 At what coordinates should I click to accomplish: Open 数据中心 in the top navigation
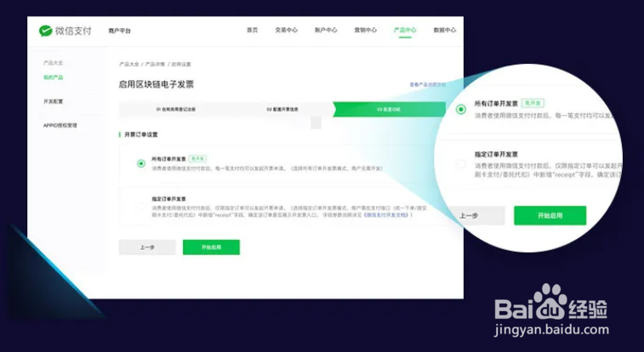[x=444, y=30]
